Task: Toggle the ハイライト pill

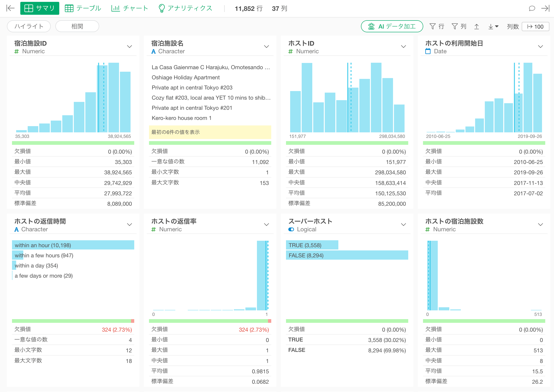Action: pos(29,26)
